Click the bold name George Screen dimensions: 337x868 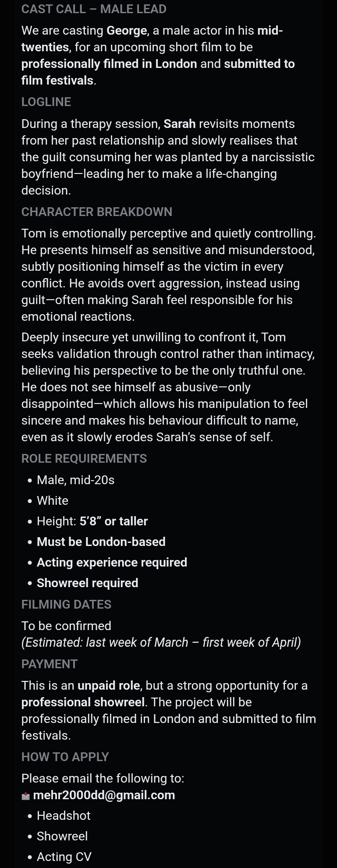click(x=127, y=30)
